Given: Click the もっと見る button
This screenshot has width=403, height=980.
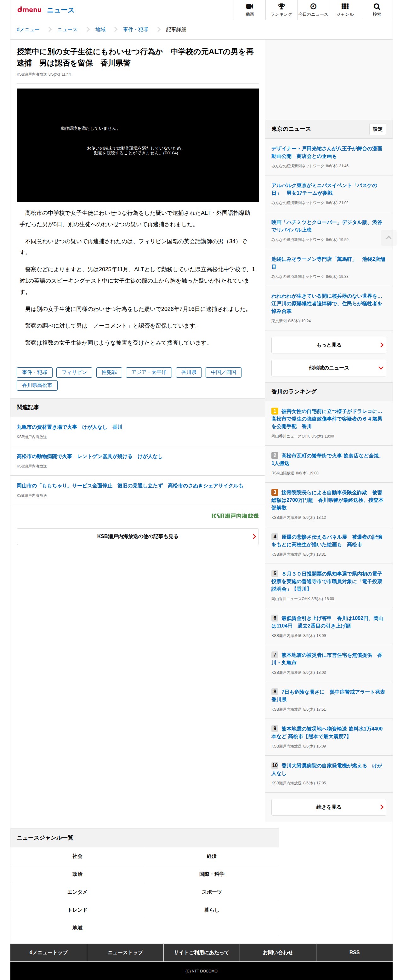Looking at the screenshot, I should point(328,345).
